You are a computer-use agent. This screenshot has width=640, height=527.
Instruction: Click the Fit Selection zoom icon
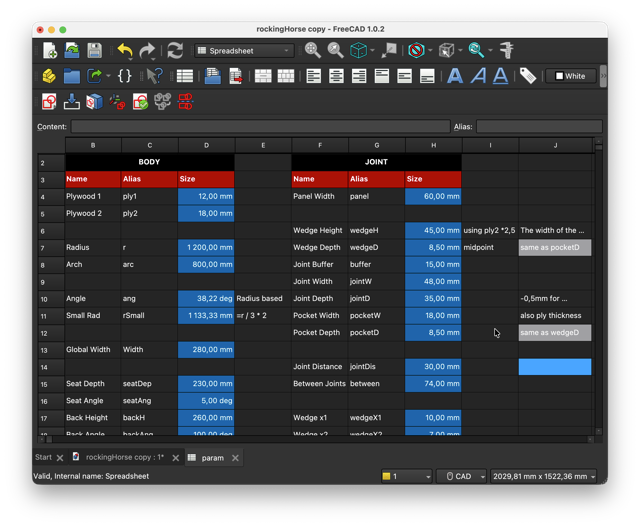[x=336, y=50]
